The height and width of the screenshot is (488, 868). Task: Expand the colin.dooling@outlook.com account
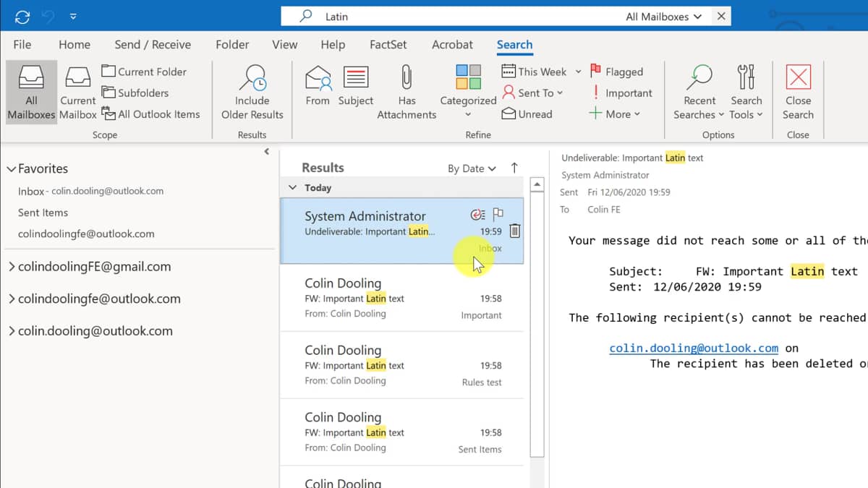(12, 332)
